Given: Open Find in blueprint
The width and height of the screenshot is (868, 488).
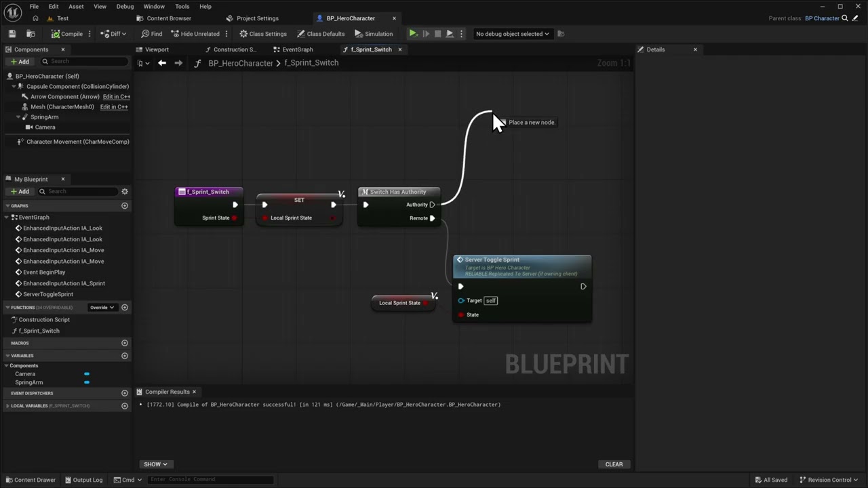Looking at the screenshot, I should [152, 34].
